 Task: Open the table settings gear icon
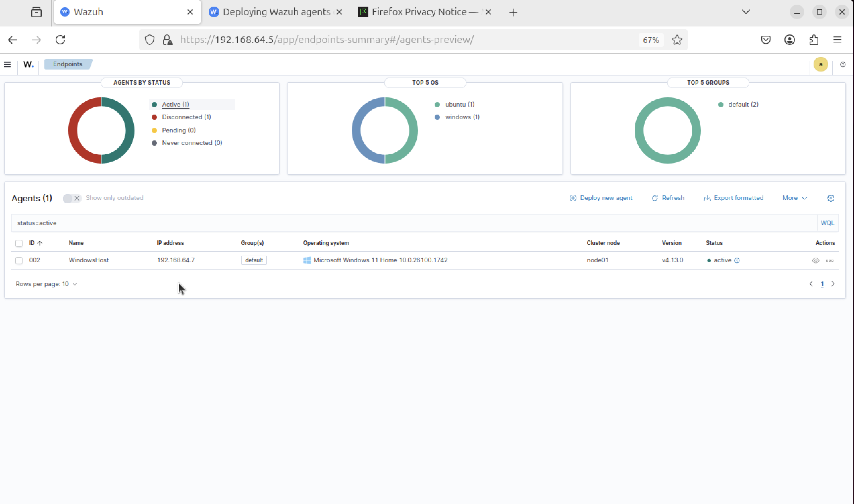[830, 198]
